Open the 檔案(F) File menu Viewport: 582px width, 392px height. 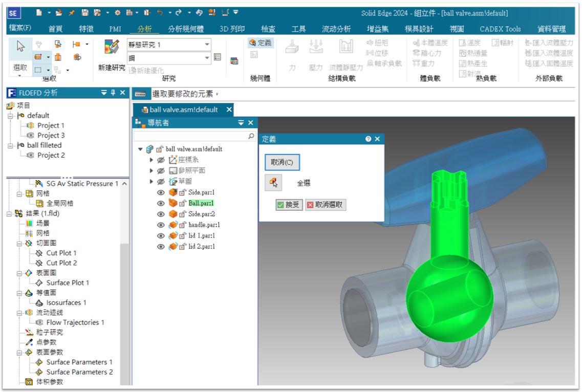pos(20,28)
